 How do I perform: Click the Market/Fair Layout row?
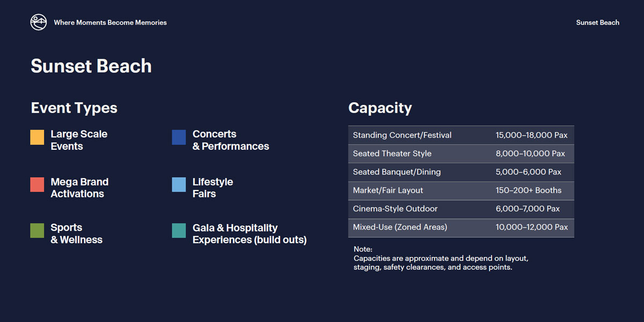coord(461,191)
